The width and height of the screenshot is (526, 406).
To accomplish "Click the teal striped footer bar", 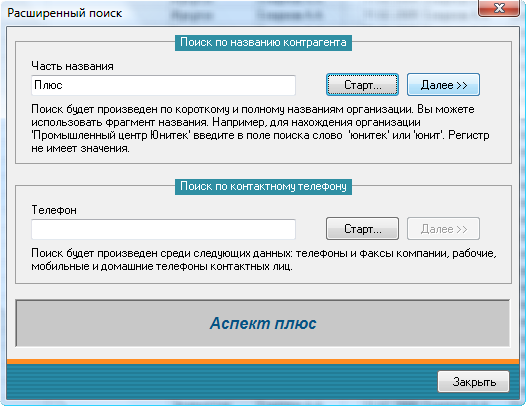I will pos(221,382).
